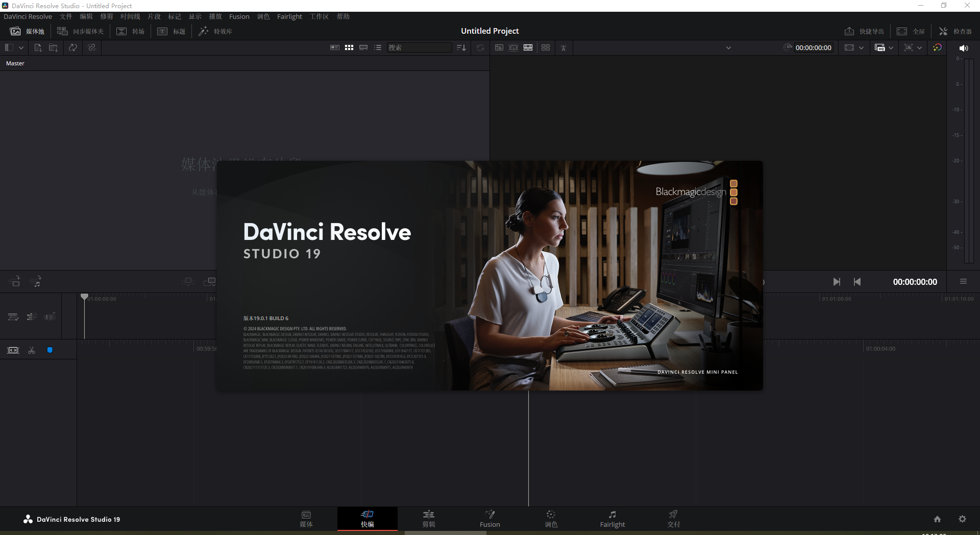Select source clip viewer mode

point(499,47)
